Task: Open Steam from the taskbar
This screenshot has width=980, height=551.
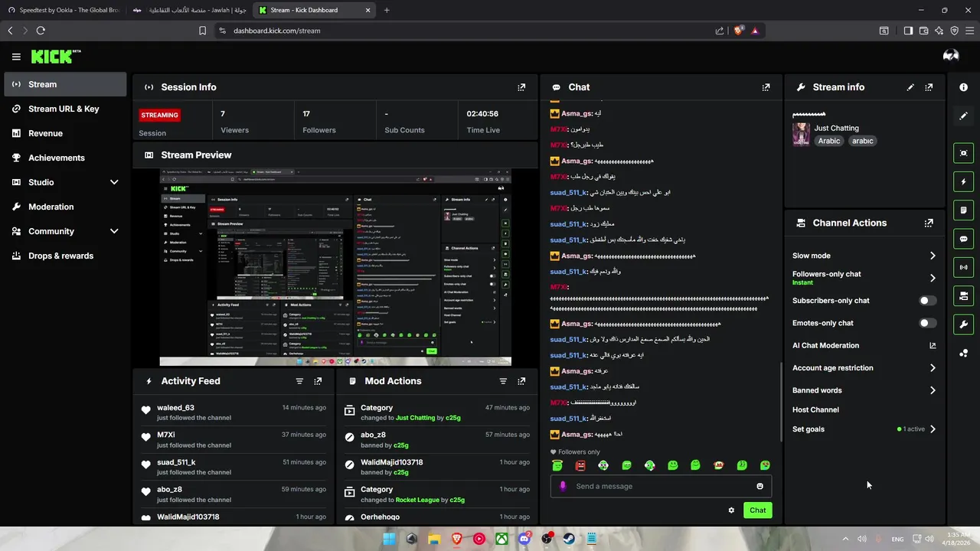Action: click(570, 539)
